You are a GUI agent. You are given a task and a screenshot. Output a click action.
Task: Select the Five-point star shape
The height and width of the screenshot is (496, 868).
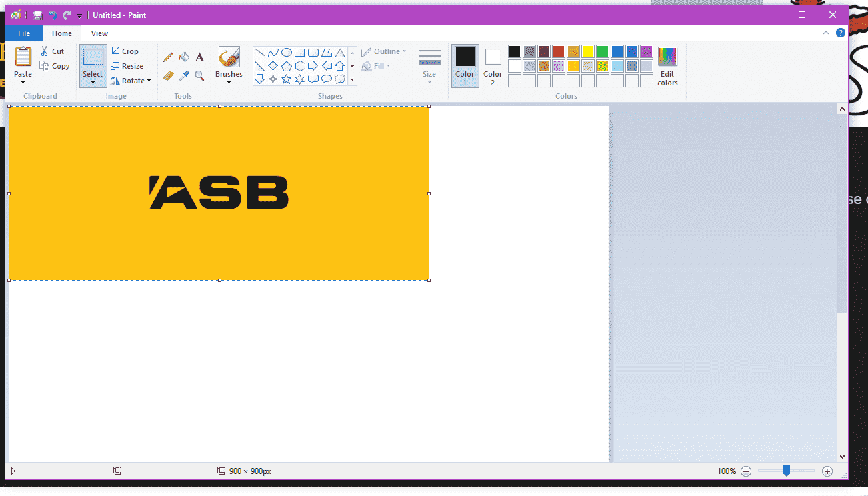tap(287, 79)
